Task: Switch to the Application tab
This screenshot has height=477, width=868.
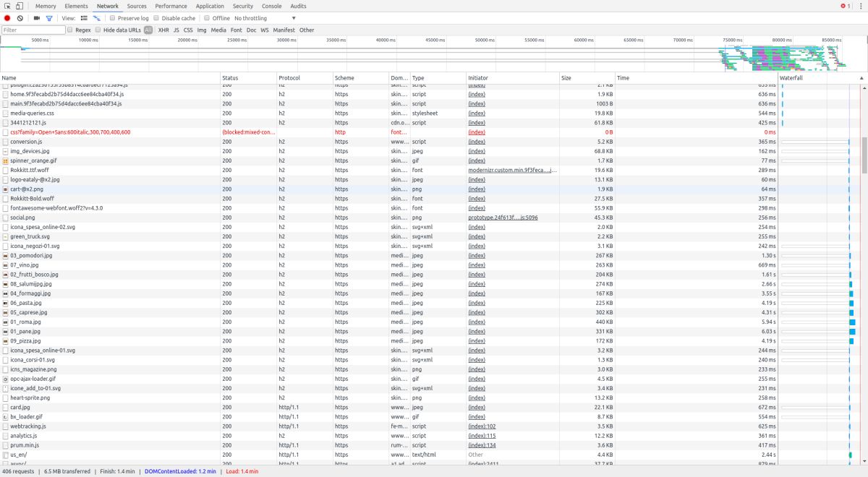Action: [210, 6]
